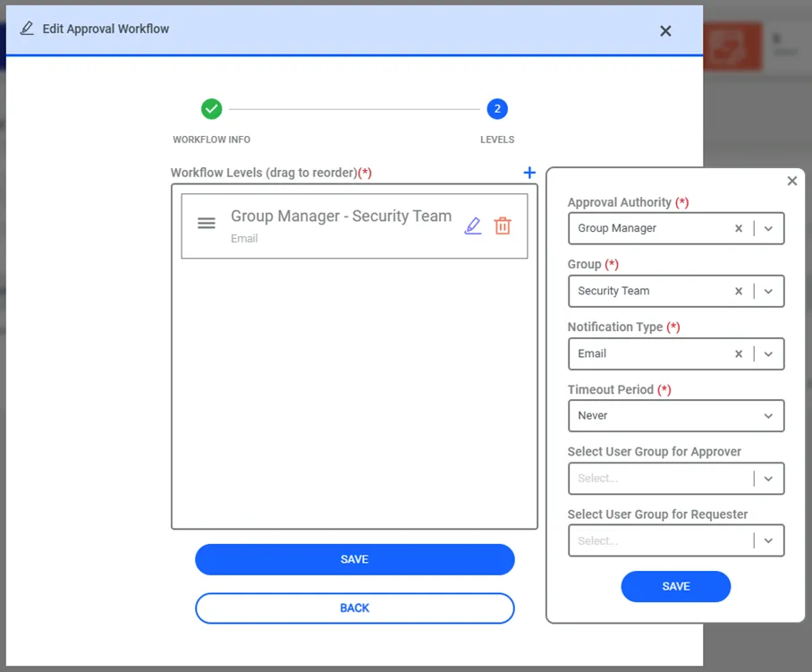Screen dimensions: 812x672
Task: Edit the Group Manager - Security Team level
Action: [x=473, y=225]
